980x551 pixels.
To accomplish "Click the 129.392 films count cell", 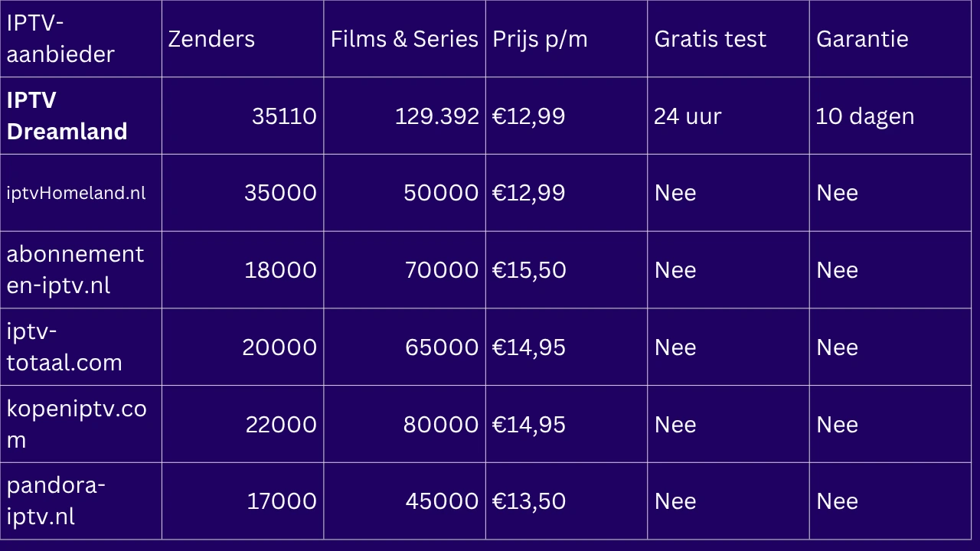I will [x=404, y=116].
